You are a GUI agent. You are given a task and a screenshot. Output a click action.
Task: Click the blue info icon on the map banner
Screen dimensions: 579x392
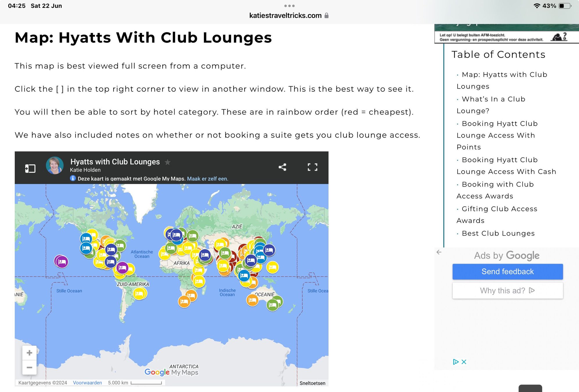pyautogui.click(x=72, y=179)
